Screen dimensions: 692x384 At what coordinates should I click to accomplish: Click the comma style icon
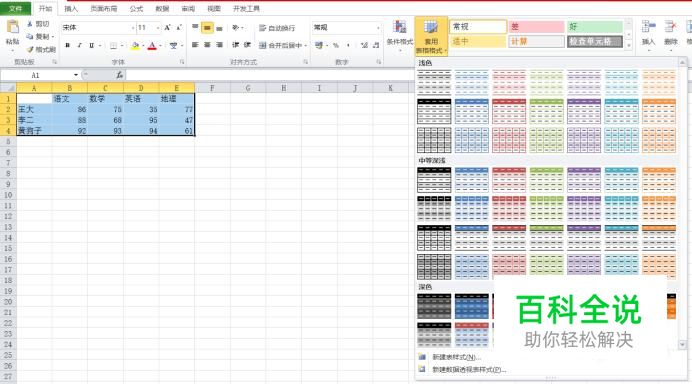[349, 45]
